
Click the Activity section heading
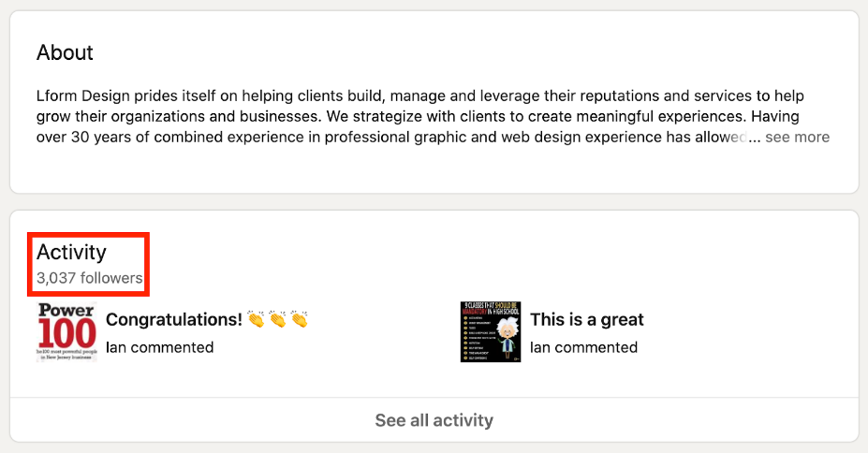pyautogui.click(x=71, y=252)
